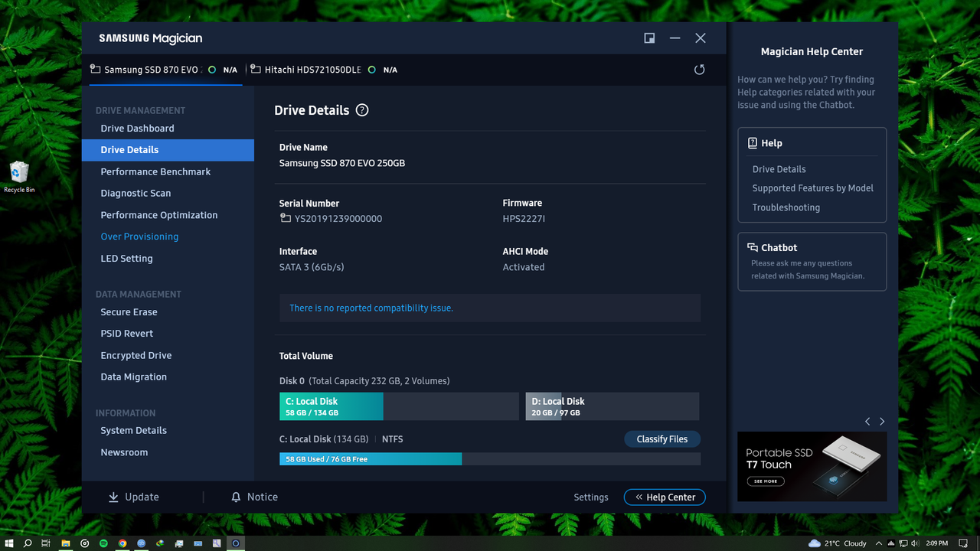Show the next banner with the right arrow
The width and height of the screenshot is (980, 551).
click(882, 422)
